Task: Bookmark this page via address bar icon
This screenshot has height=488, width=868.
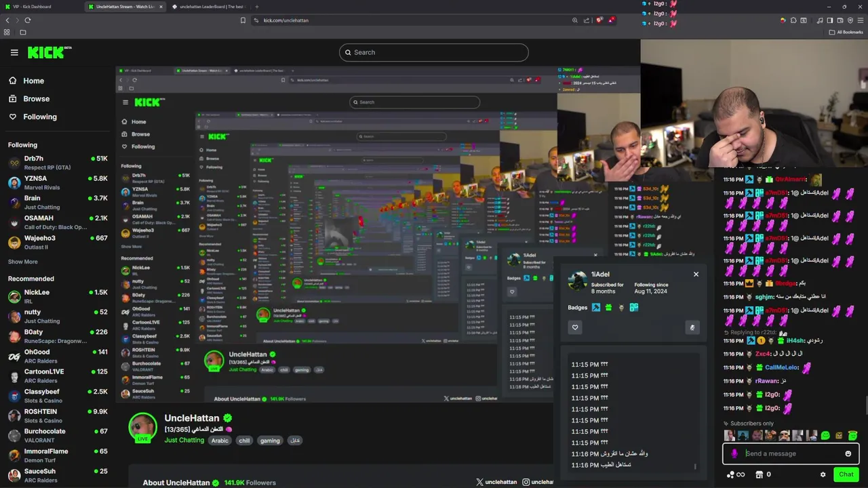Action: (243, 20)
